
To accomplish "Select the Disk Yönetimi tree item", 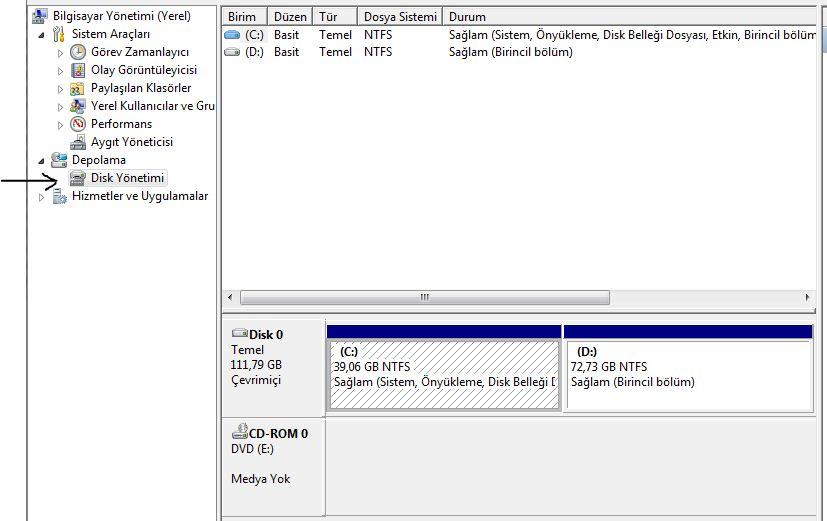I will pyautogui.click(x=127, y=178).
